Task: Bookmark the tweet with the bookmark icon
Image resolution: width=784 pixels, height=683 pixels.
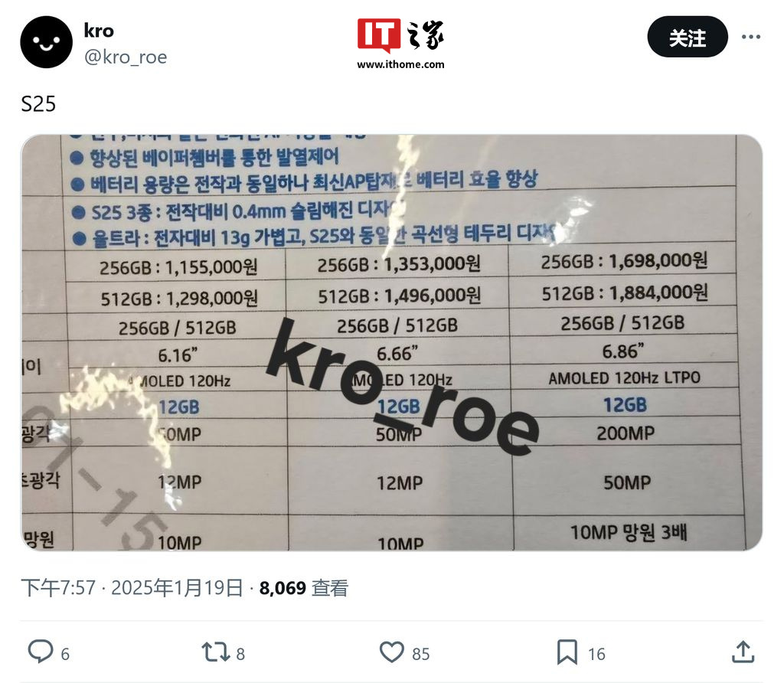Action: 567,652
